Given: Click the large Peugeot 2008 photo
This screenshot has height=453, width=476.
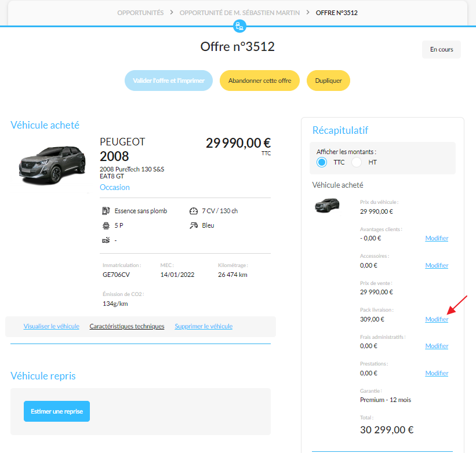Looking at the screenshot, I should coord(52,165).
